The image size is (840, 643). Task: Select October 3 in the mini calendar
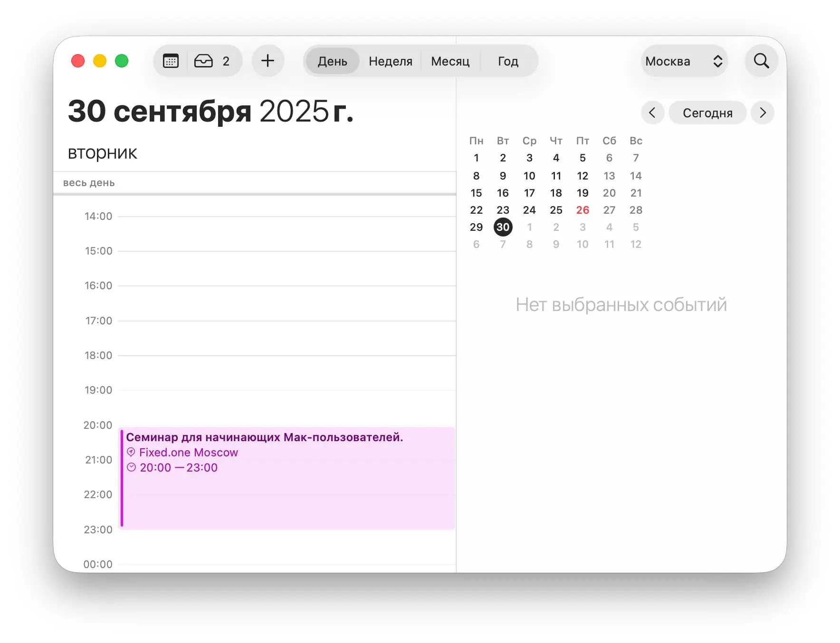coord(582,227)
